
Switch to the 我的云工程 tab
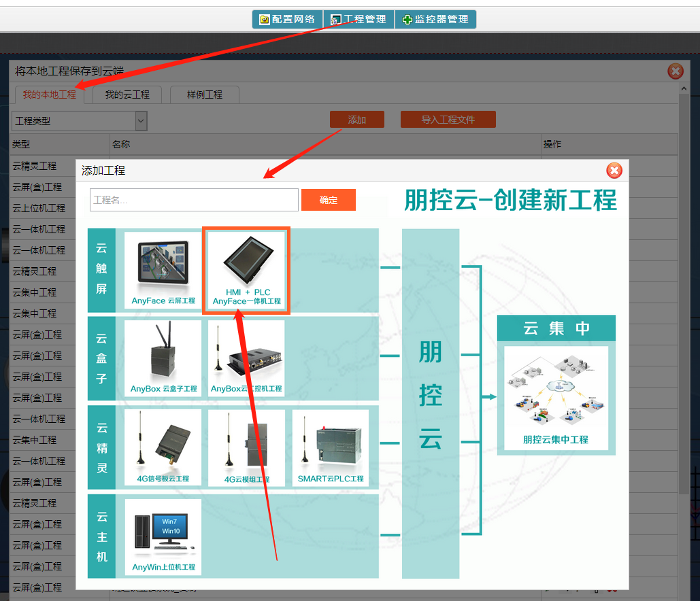127,95
